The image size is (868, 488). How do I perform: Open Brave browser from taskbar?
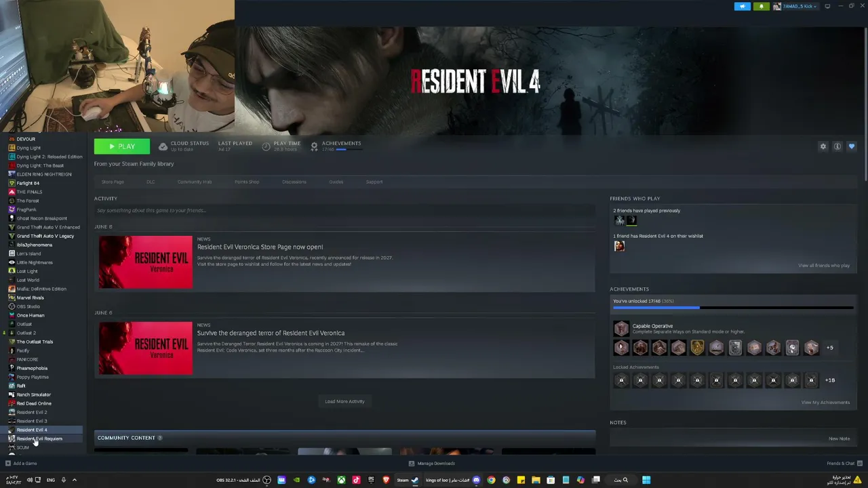click(x=386, y=480)
